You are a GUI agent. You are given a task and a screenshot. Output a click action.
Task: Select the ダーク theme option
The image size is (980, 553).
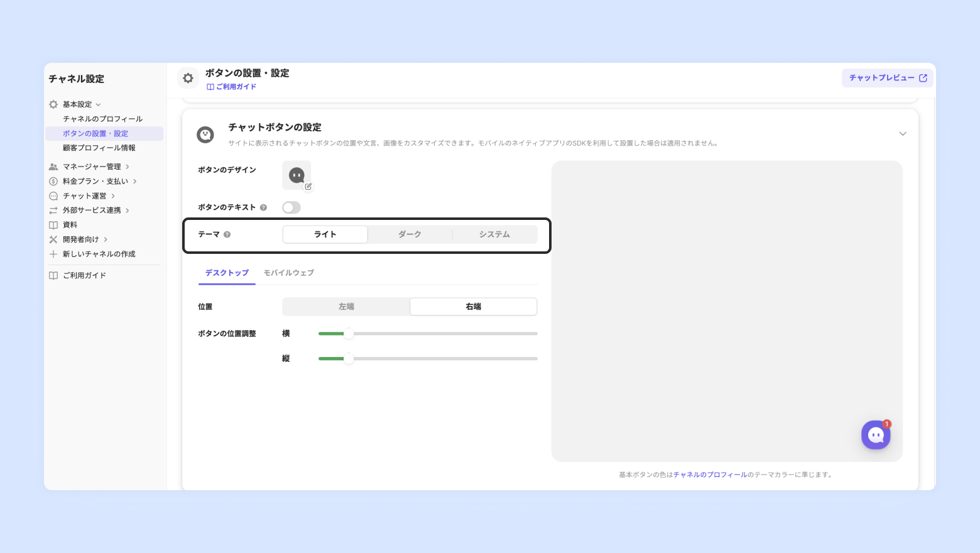[410, 234]
